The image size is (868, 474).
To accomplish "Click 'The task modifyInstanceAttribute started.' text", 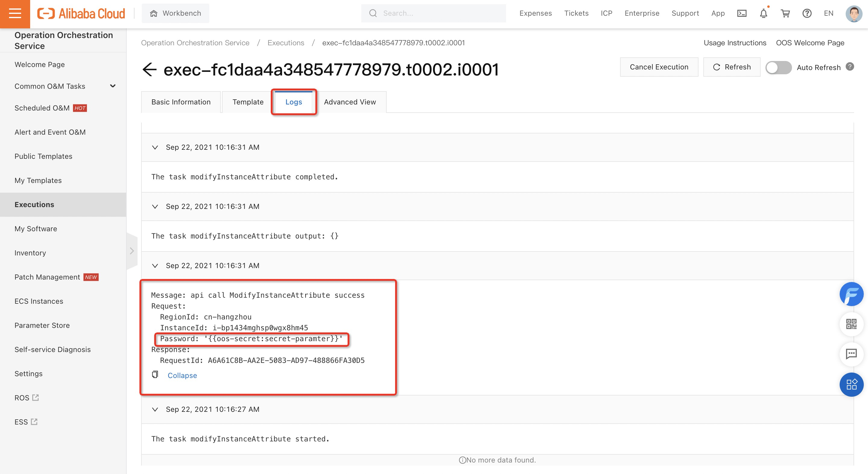I will pos(240,439).
